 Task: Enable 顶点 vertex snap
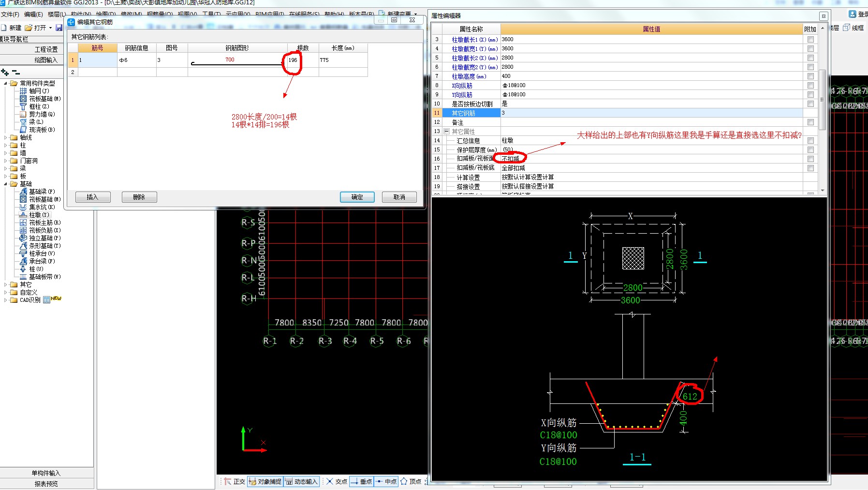point(411,482)
